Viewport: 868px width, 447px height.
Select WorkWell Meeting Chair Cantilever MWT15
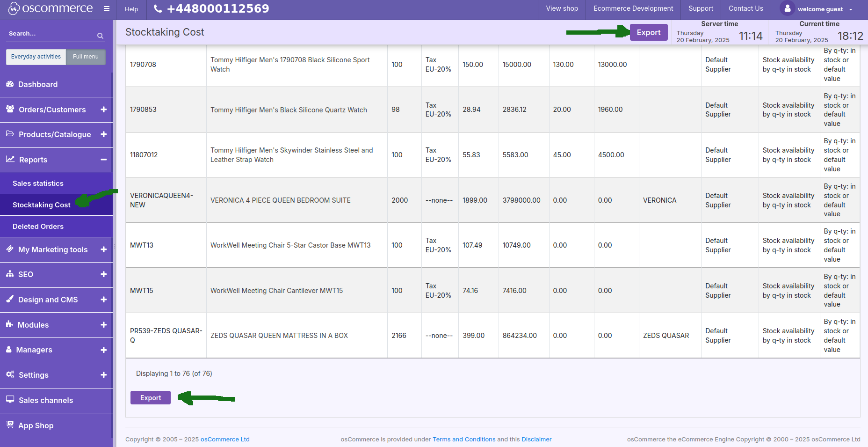point(276,291)
